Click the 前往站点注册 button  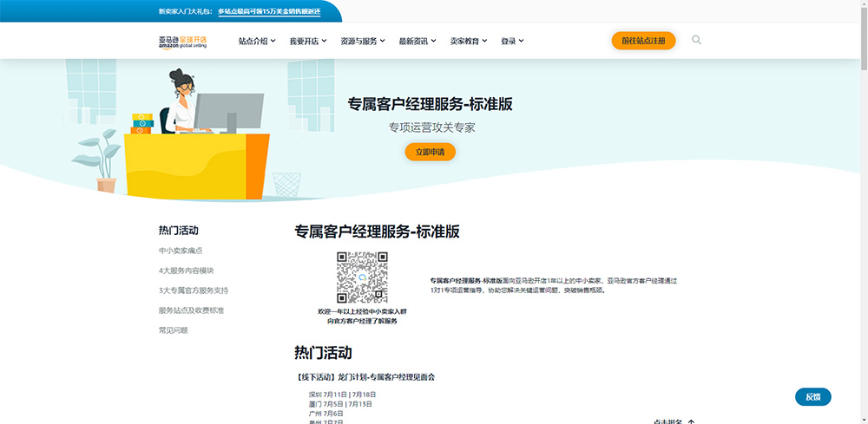(x=643, y=41)
